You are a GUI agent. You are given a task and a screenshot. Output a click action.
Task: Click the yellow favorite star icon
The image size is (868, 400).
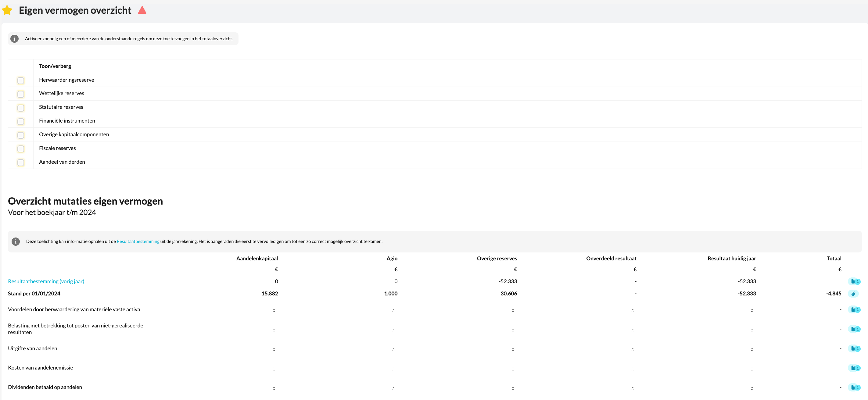7,10
